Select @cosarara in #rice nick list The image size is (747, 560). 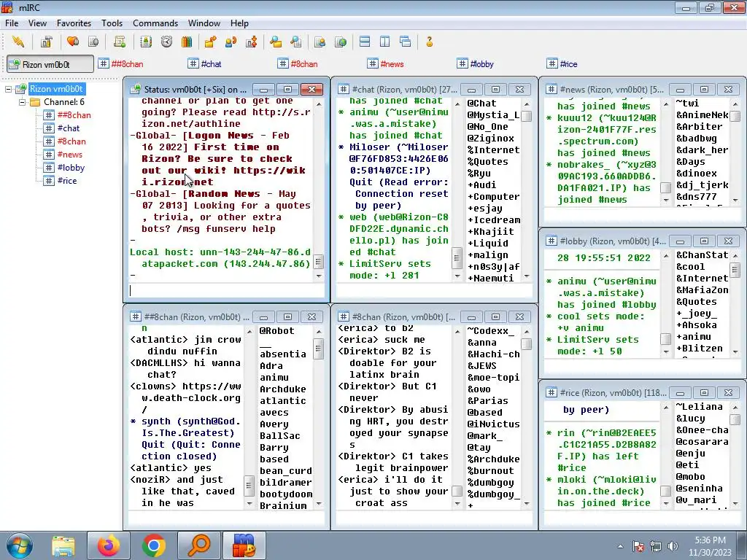pos(702,441)
